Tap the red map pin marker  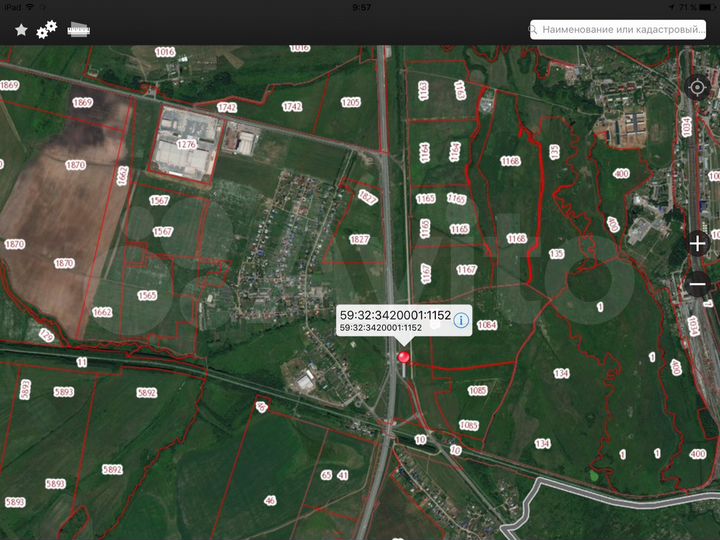coord(404,357)
